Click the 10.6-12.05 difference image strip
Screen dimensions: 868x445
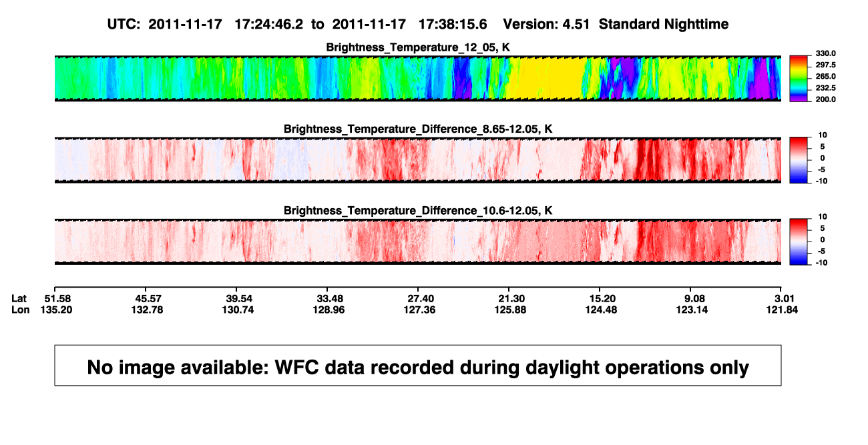tap(417, 242)
